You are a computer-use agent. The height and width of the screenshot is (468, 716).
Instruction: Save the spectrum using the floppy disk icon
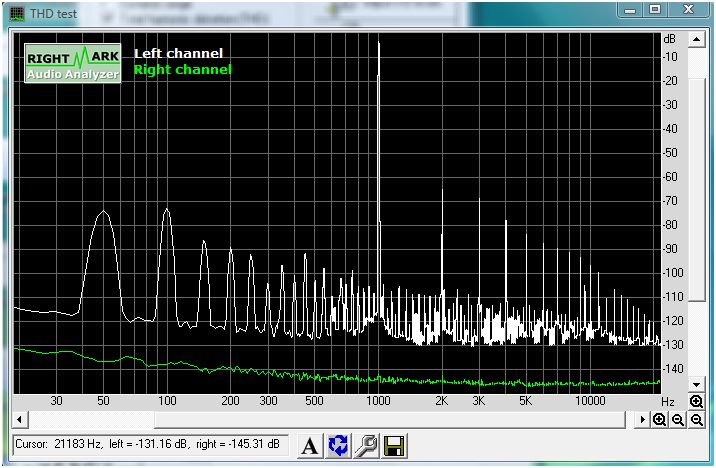click(394, 446)
